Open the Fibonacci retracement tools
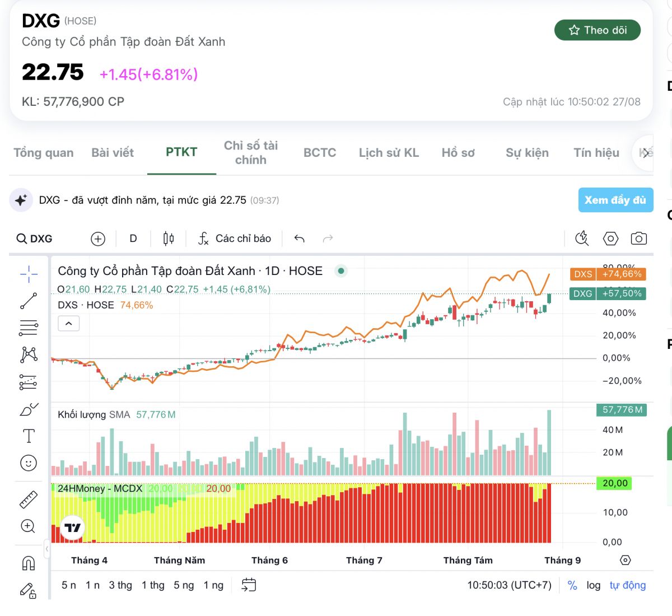 tap(29, 328)
